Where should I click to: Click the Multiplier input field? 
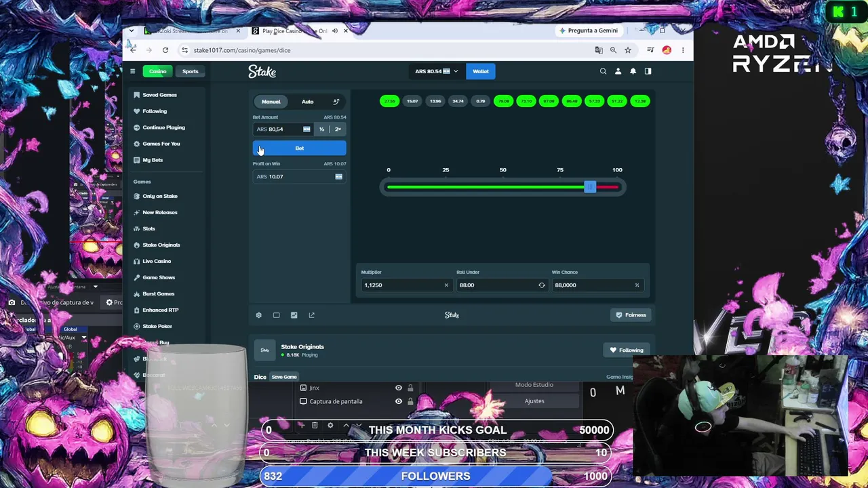click(406, 285)
